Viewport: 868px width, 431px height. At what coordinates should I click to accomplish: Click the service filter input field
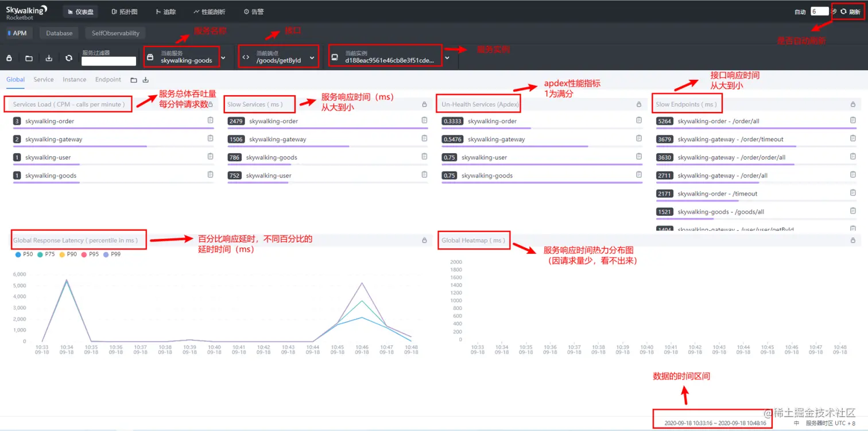point(108,61)
